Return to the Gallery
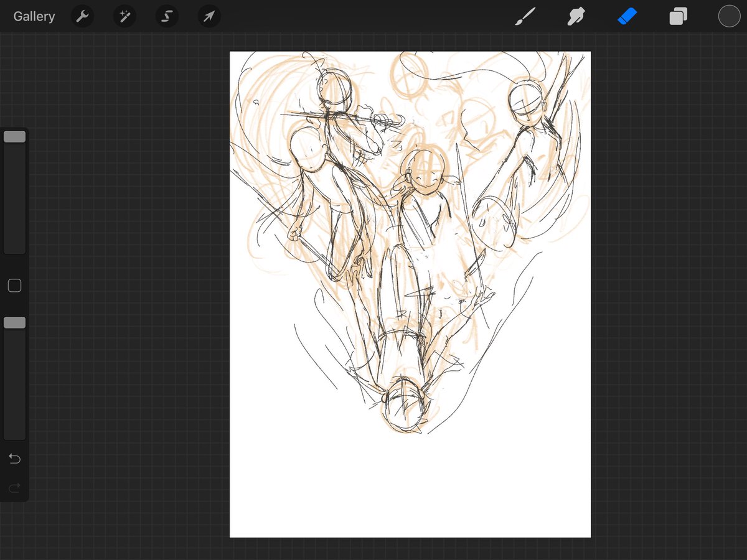Screen dimensions: 747x560 [34, 16]
